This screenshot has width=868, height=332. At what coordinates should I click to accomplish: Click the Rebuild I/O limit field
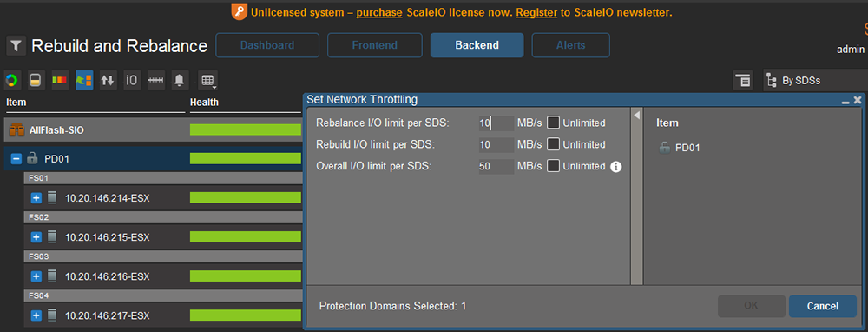(496, 144)
